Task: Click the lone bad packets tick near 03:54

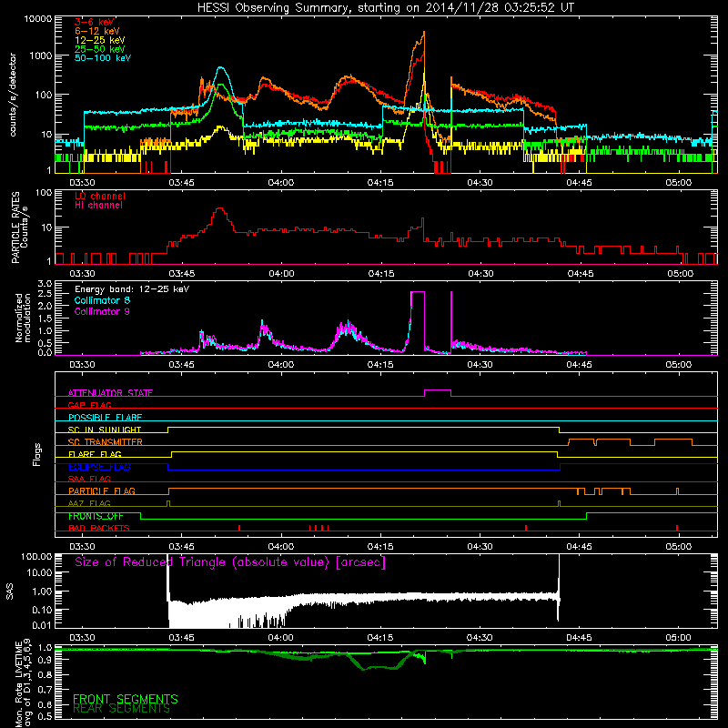Action: click(239, 528)
